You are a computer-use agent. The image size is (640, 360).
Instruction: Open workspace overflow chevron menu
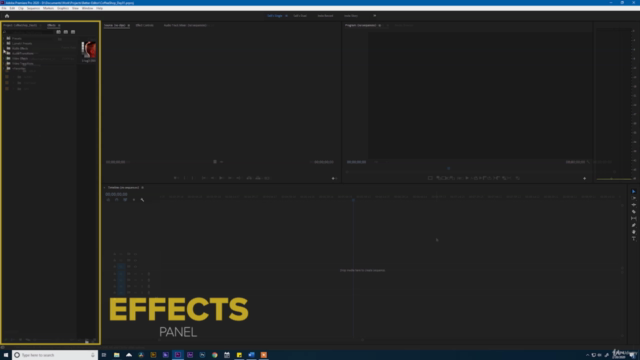click(x=375, y=16)
